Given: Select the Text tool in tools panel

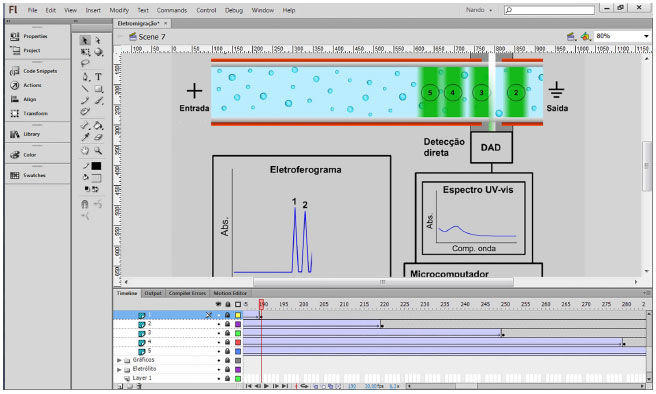Looking at the screenshot, I should [x=98, y=77].
